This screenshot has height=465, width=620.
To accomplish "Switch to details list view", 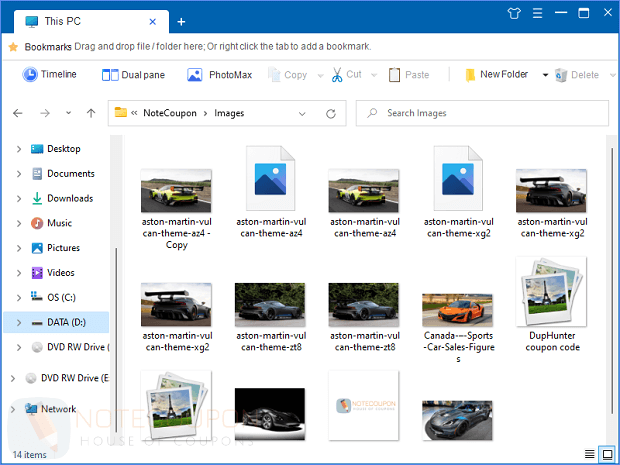I will tap(589, 454).
